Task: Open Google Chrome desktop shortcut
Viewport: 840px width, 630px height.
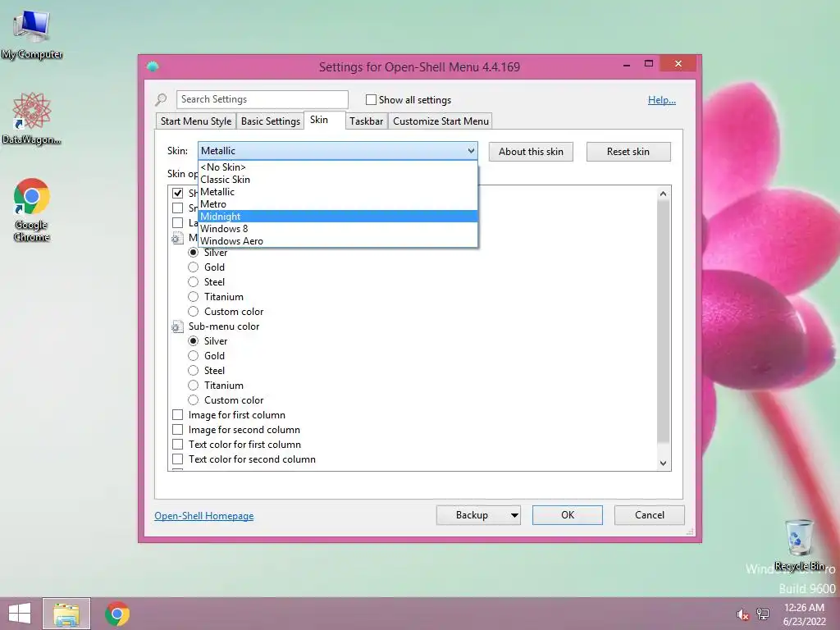Action: (x=32, y=209)
